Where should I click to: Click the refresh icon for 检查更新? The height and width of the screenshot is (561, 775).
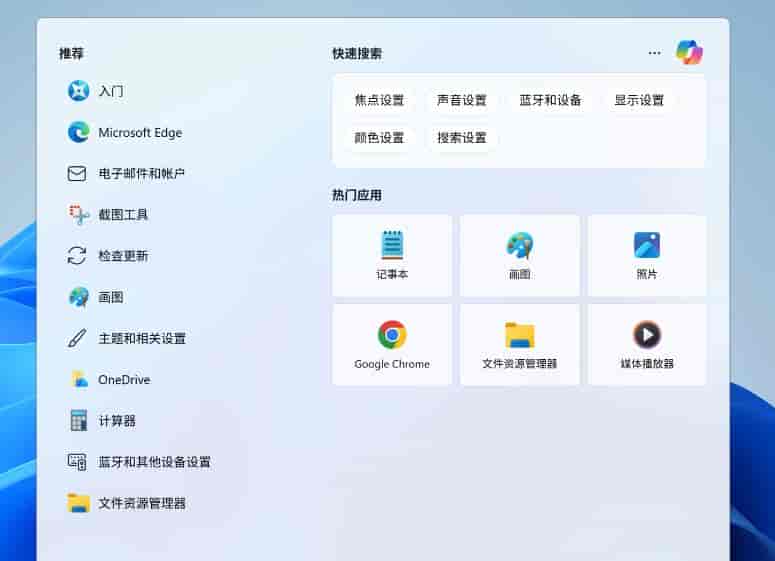pos(77,256)
